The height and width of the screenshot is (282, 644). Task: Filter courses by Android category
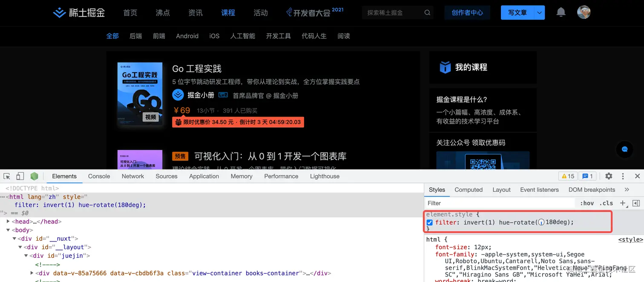pyautogui.click(x=187, y=36)
